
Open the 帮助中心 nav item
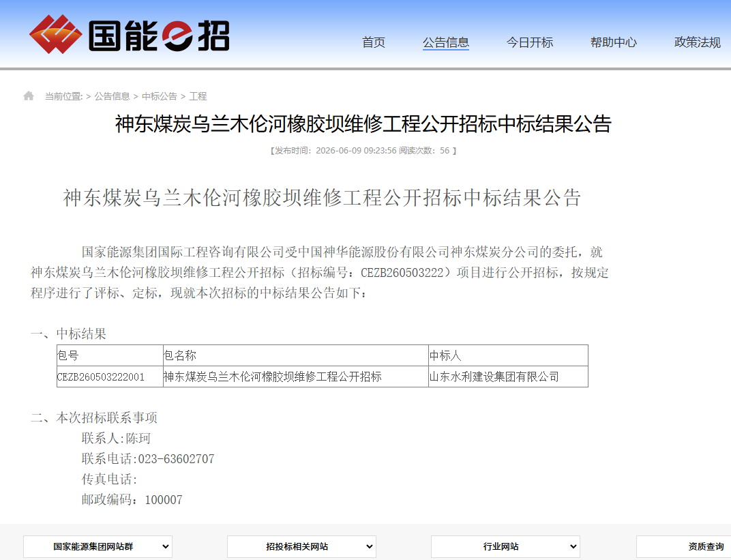(x=614, y=42)
